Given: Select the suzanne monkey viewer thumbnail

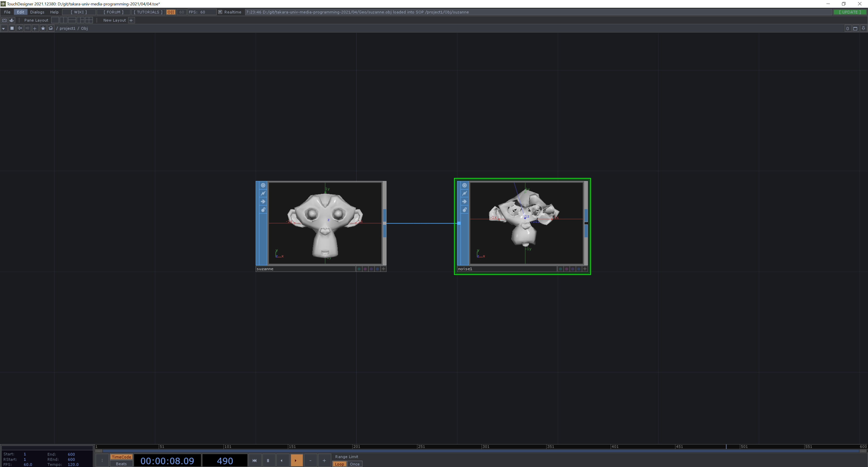Looking at the screenshot, I should (x=325, y=223).
